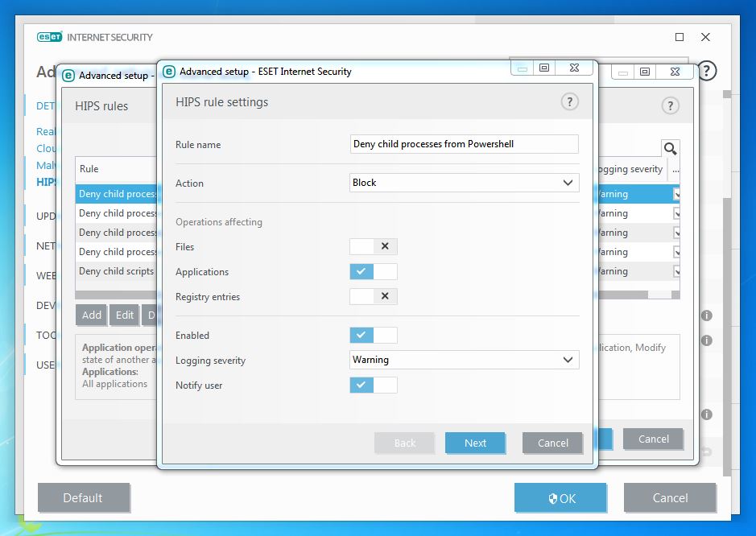Select the highlighted first Deny child process rule
The width and height of the screenshot is (756, 536).
116,194
